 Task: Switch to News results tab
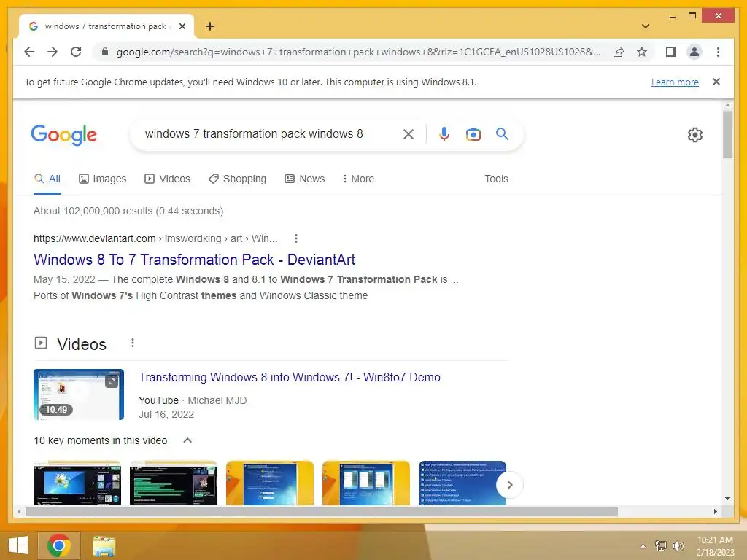click(x=304, y=179)
